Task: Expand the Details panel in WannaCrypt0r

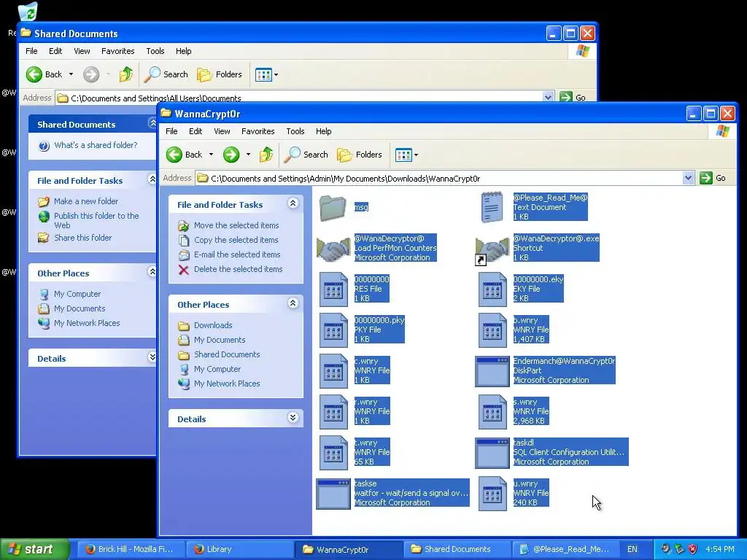Action: click(293, 418)
